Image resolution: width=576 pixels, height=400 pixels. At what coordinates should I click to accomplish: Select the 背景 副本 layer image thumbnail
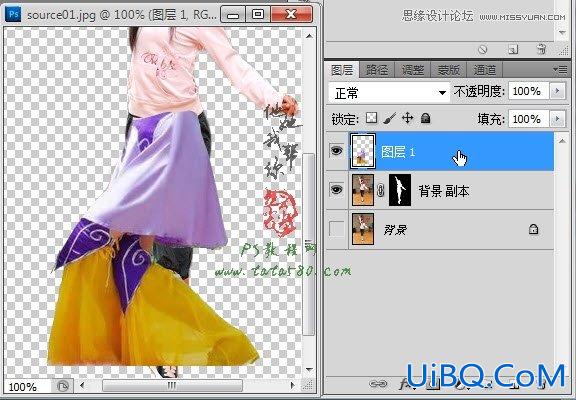[363, 190]
